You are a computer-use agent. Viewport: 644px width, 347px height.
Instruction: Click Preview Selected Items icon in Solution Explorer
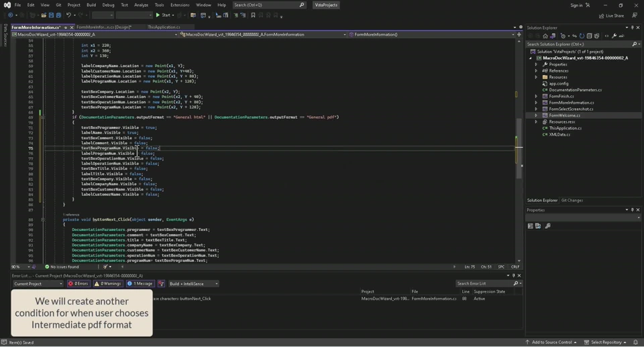[622, 36]
